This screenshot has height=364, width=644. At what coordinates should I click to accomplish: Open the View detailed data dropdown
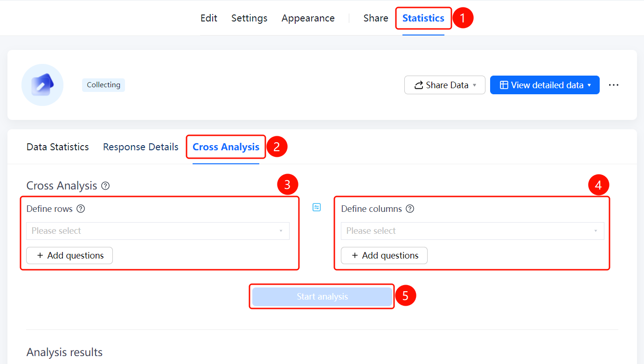545,85
